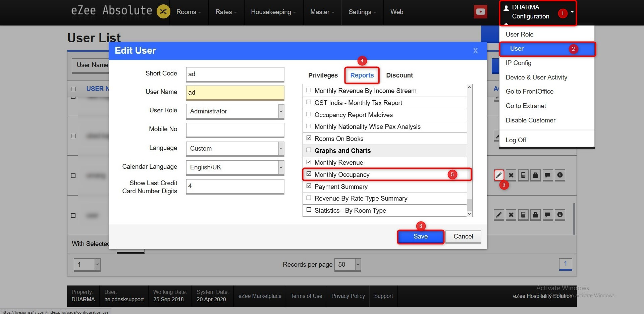Open page number dropdown at bottom left
Viewport: 644px width, 314px height.
pyautogui.click(x=87, y=265)
